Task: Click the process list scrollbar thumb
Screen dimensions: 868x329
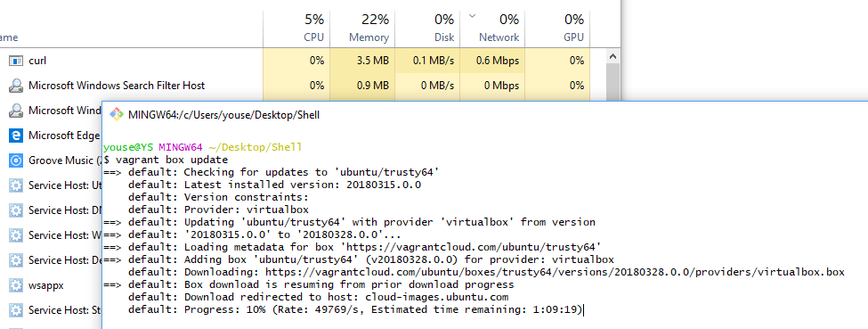Action: click(612, 82)
